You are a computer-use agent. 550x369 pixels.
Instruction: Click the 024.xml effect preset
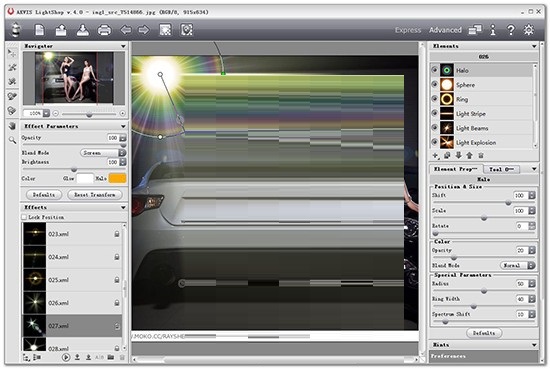[72, 257]
